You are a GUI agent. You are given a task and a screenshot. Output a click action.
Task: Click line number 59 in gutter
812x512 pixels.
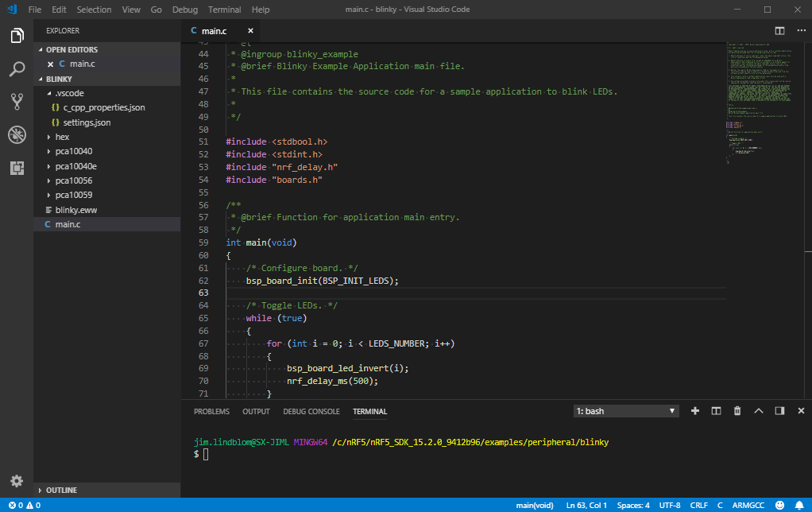[203, 242]
